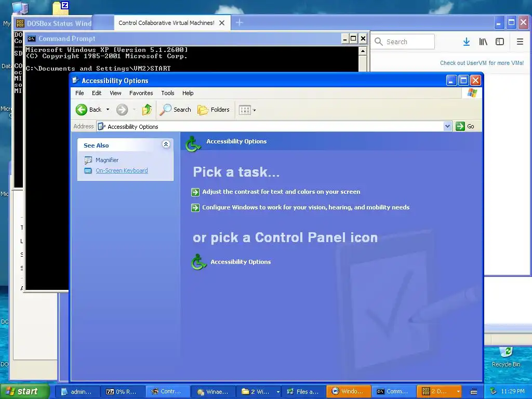Open the View menu

coord(115,93)
